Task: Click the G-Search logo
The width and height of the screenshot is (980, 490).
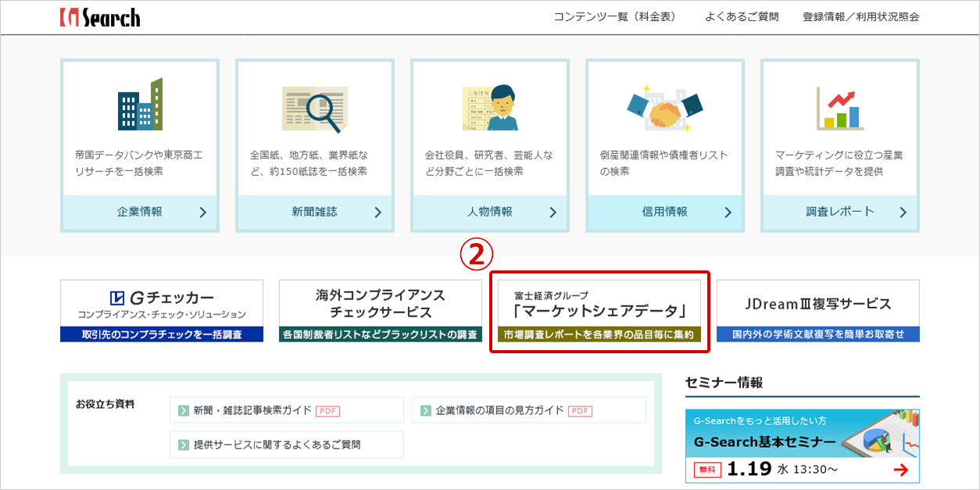Action: click(x=100, y=17)
